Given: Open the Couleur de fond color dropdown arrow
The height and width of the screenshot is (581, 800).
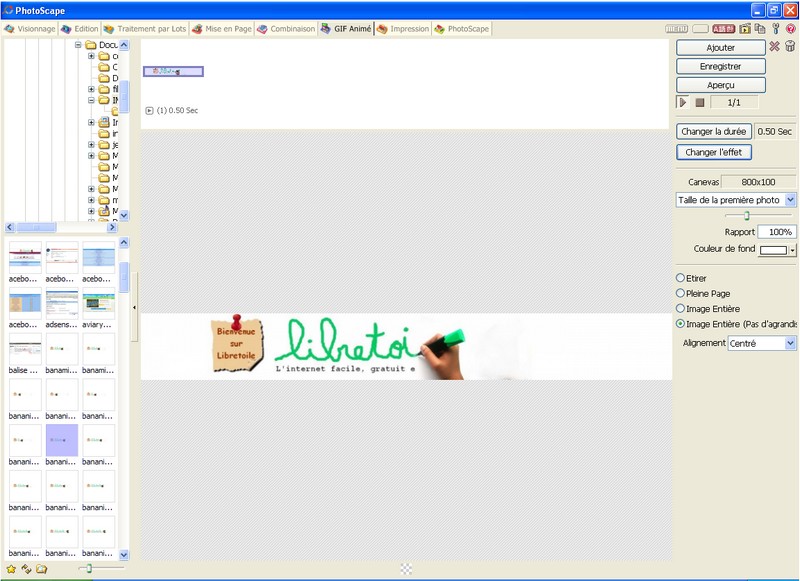Looking at the screenshot, I should point(792,250).
